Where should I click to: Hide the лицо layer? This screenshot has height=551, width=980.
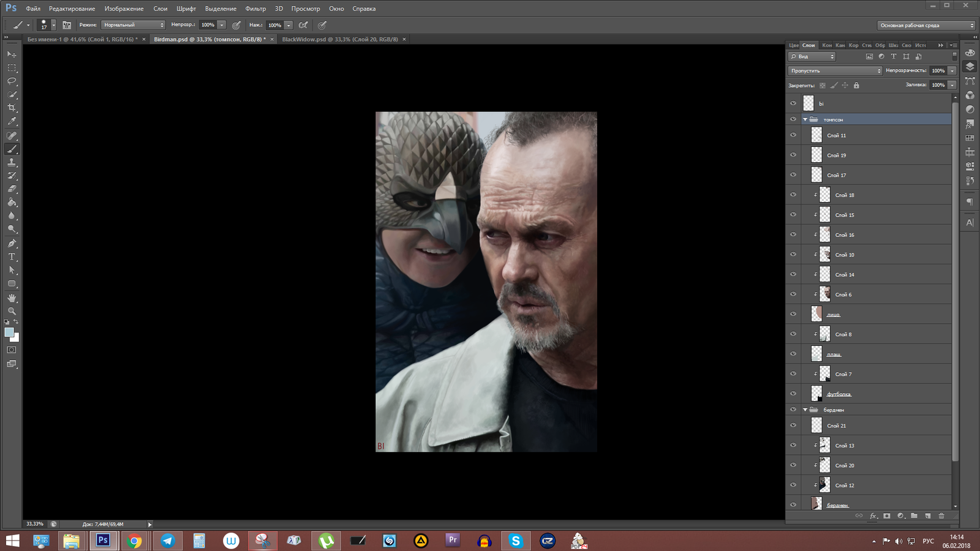pyautogui.click(x=793, y=314)
